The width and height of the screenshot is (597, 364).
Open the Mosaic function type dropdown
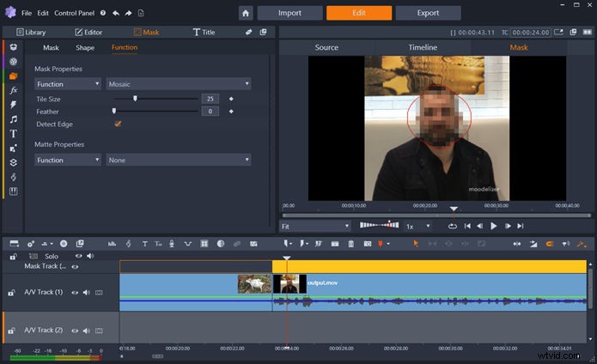179,84
